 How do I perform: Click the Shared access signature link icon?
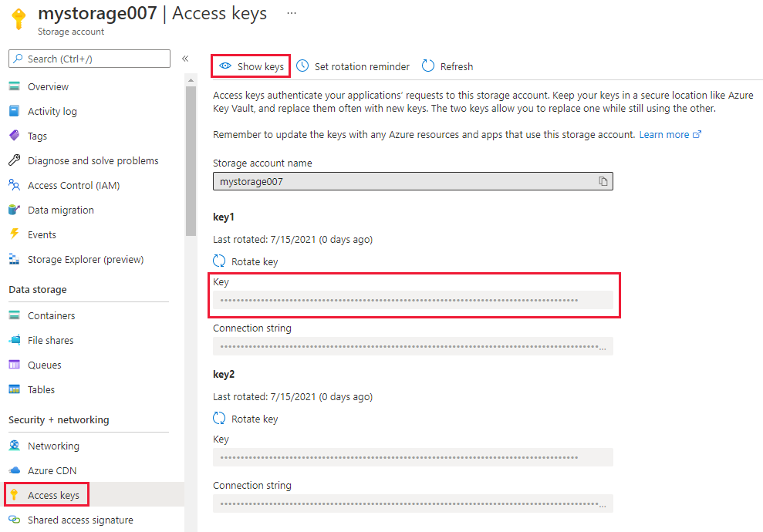15,520
